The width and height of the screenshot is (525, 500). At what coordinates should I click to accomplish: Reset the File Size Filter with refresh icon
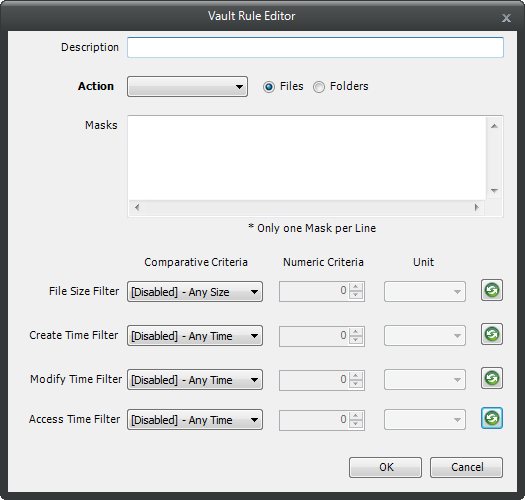pos(492,290)
